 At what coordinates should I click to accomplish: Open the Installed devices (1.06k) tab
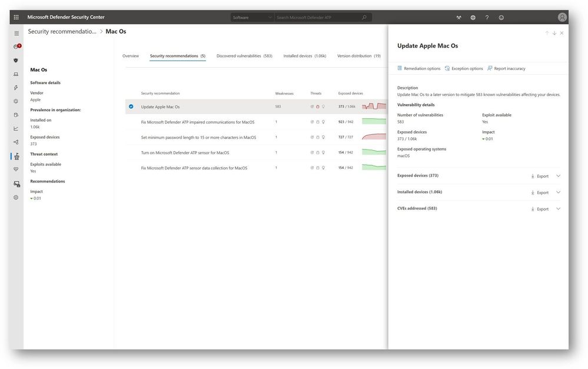click(x=304, y=56)
